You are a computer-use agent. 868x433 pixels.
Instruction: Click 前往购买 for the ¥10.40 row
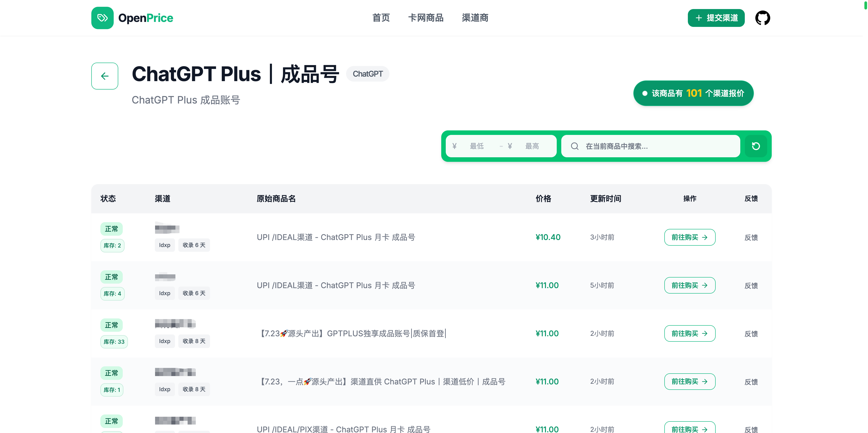690,237
